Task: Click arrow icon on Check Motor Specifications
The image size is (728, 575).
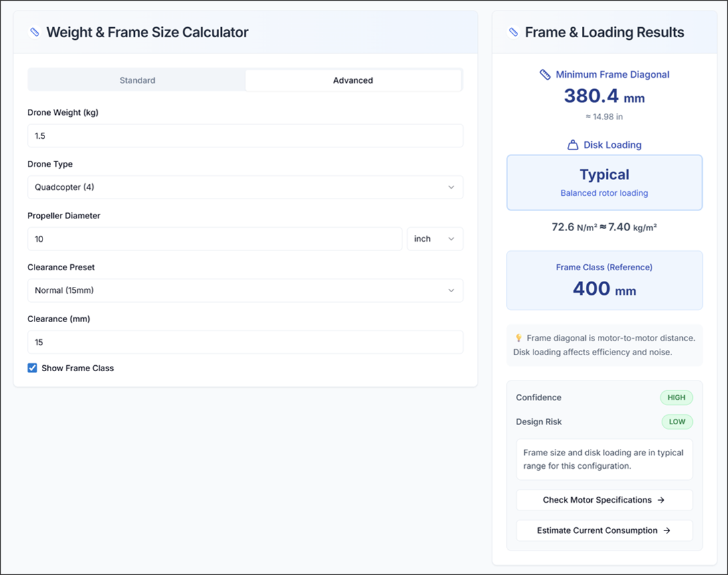Action: [661, 500]
